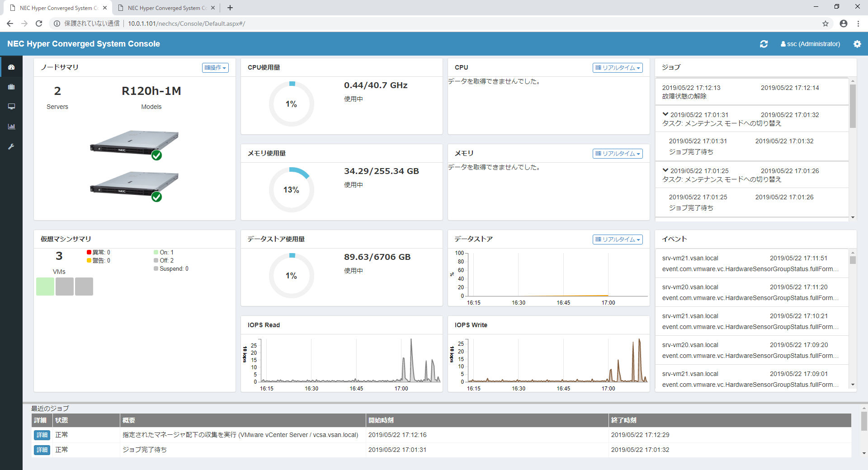Click the NEC Hyper Converged System Console title
The width and height of the screenshot is (868, 470).
click(84, 44)
